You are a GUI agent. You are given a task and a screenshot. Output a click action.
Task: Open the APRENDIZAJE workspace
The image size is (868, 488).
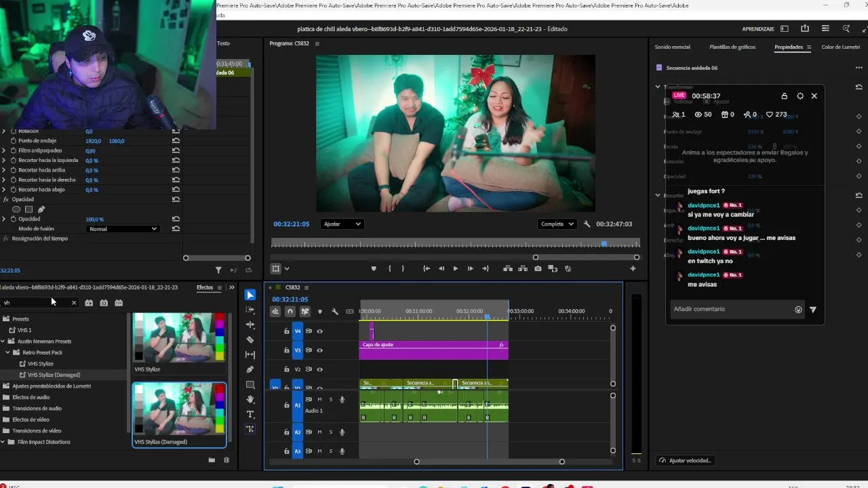pyautogui.click(x=758, y=29)
